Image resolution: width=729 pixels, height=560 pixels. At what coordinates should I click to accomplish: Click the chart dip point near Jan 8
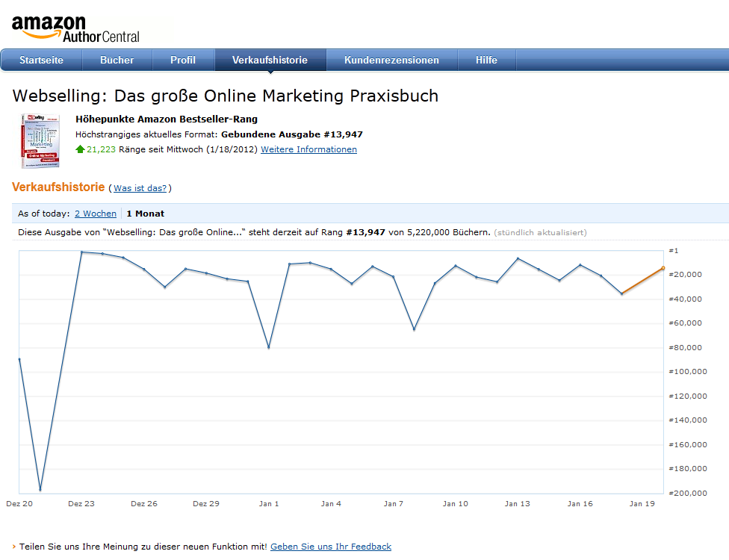(414, 329)
